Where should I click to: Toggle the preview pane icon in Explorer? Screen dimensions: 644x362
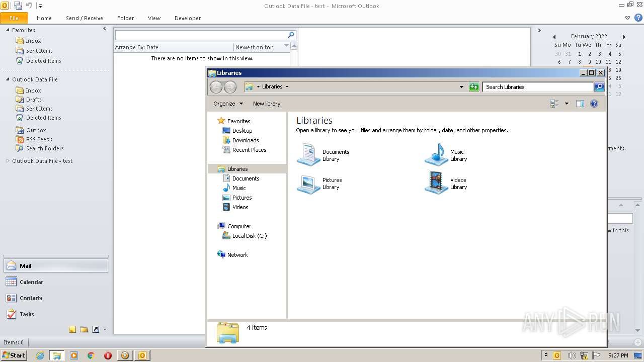point(580,104)
